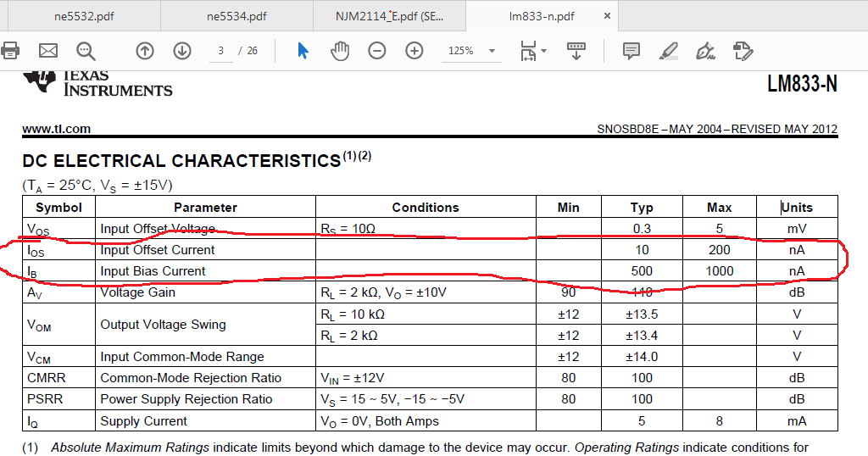This screenshot has width=868, height=456.
Task: Switch to the NJM2114_E.pdf tab
Action: [389, 16]
